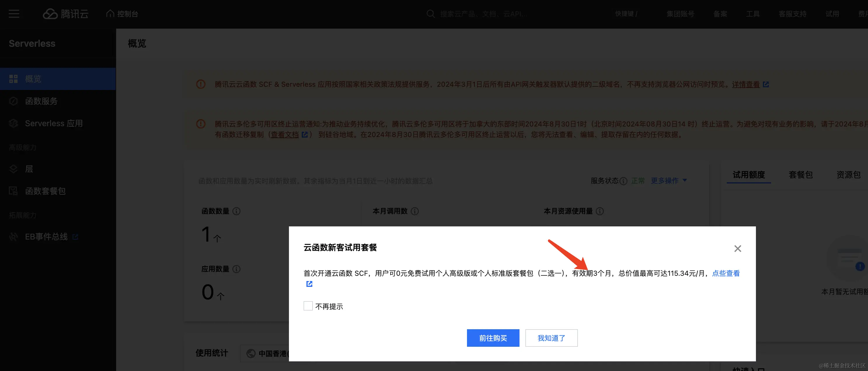
Task: Click the 层 layers icon
Action: pos(13,169)
